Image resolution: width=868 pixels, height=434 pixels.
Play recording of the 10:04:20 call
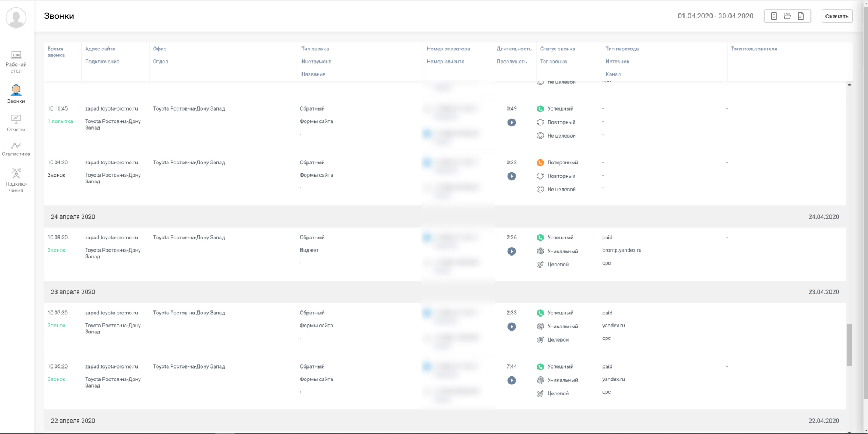coord(511,176)
